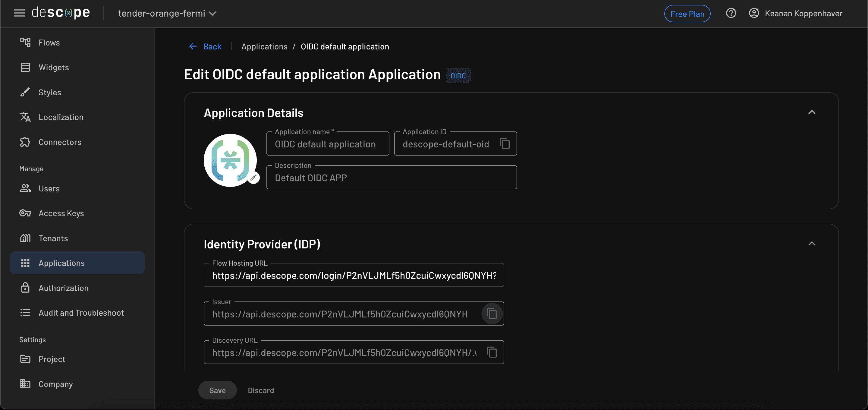The height and width of the screenshot is (410, 868).
Task: Open Access Keys page
Action: point(61,213)
